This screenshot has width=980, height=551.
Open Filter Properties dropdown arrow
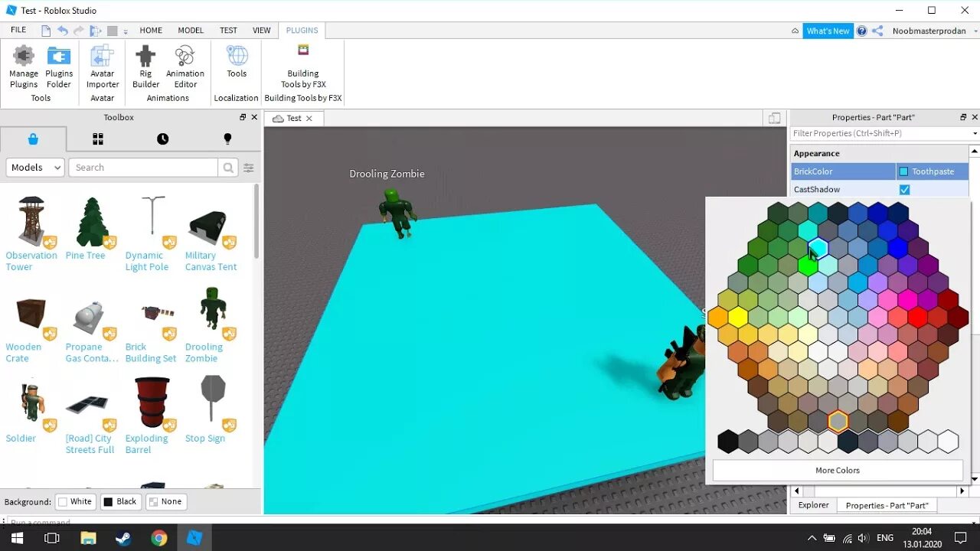click(975, 133)
